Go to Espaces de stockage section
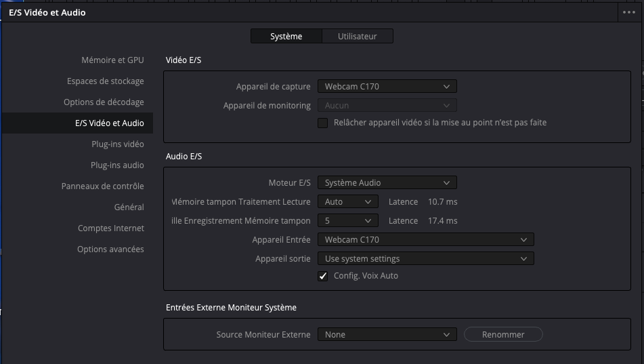The width and height of the screenshot is (644, 364). point(105,81)
